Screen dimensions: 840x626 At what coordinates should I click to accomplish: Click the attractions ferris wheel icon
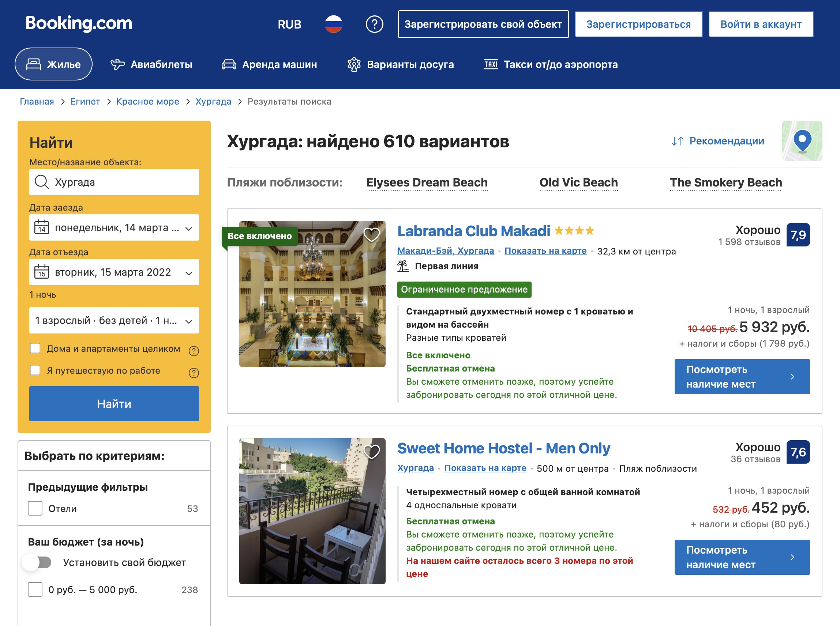tap(354, 64)
